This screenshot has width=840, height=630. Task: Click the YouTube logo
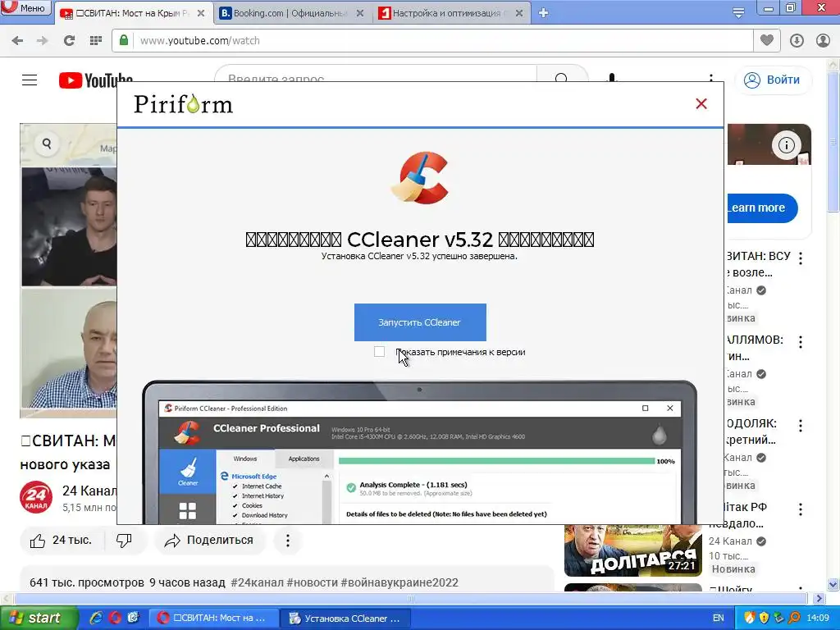click(95, 80)
